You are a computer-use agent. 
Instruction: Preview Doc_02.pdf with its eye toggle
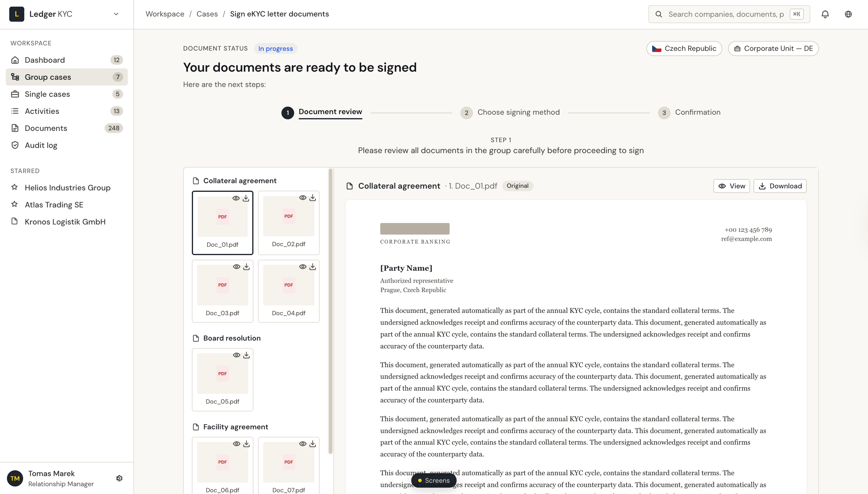pos(303,198)
